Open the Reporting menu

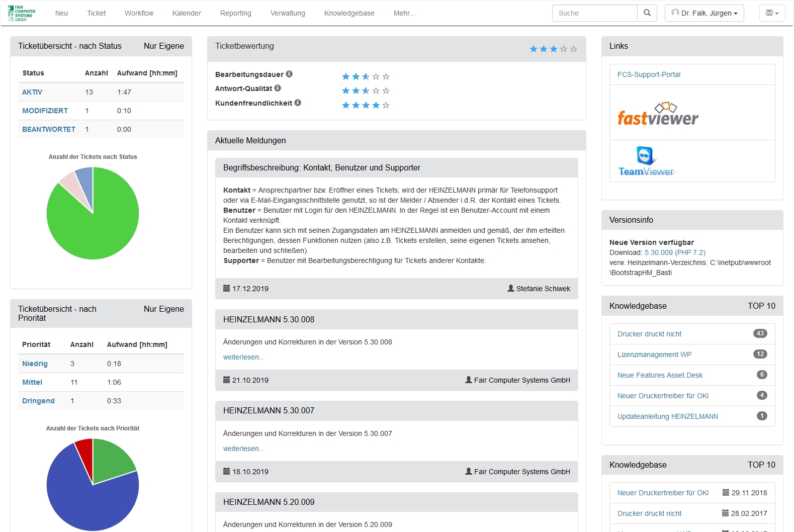pos(235,13)
